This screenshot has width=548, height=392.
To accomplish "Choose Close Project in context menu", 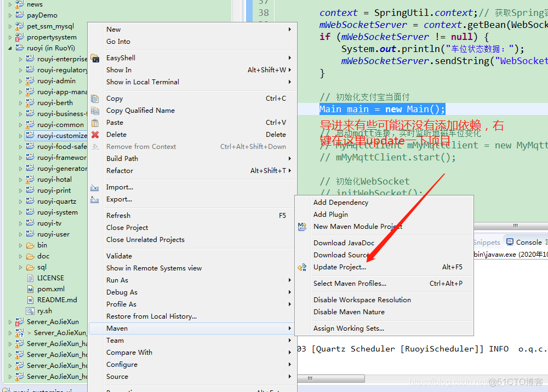I will click(x=192, y=228).
